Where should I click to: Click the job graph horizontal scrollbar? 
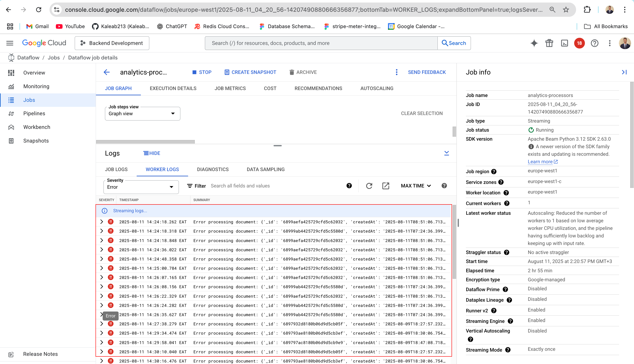click(x=145, y=142)
